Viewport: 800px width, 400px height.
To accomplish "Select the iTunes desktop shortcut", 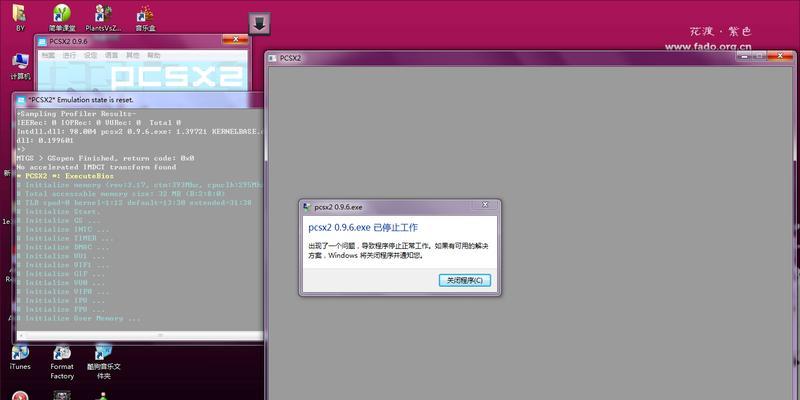I will pos(20,357).
